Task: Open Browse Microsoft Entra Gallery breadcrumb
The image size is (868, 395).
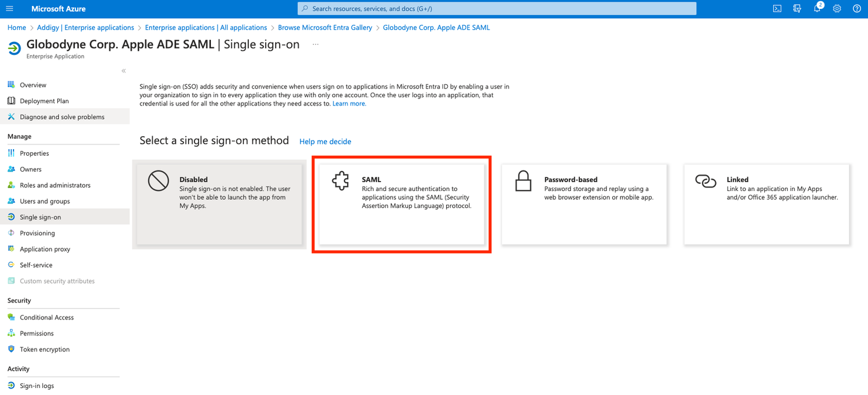Action: pyautogui.click(x=325, y=28)
